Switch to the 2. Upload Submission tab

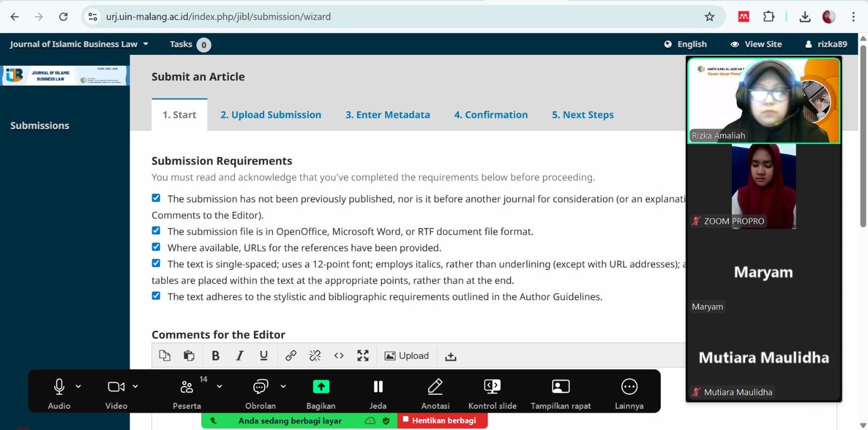pos(271,115)
